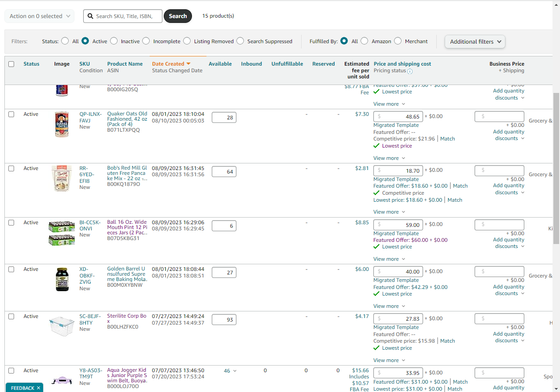Tick the select-all checkbox in table header

click(11, 64)
